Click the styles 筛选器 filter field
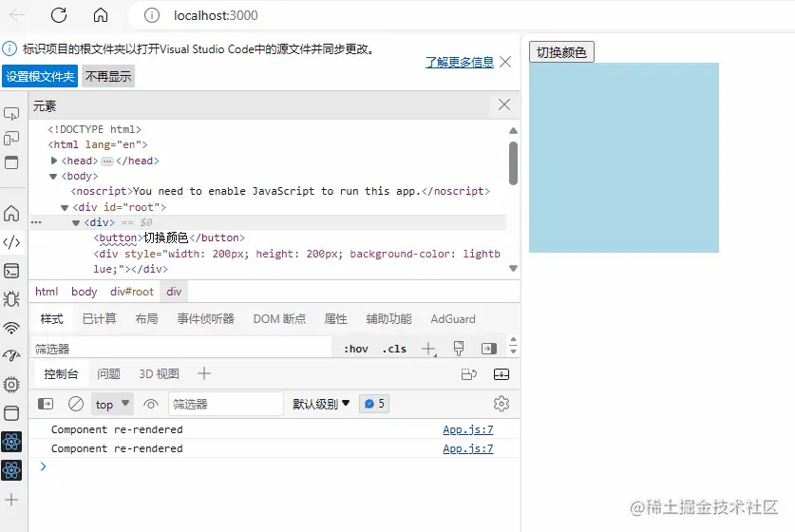This screenshot has height=532, width=795. click(181, 349)
